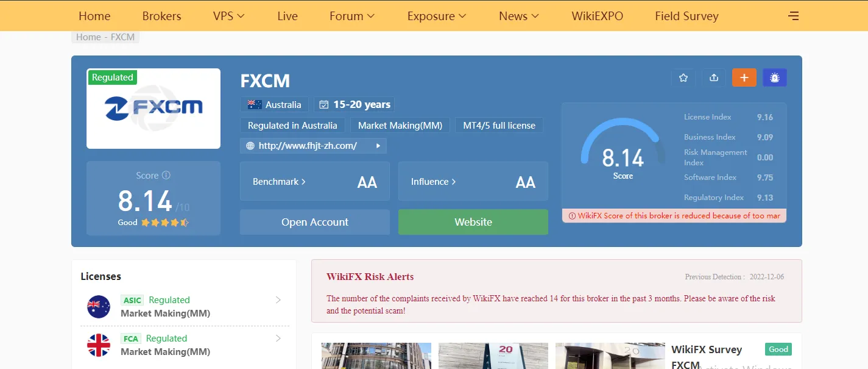Click the Licenses section heading
Image resolution: width=868 pixels, height=369 pixels.
(x=101, y=276)
